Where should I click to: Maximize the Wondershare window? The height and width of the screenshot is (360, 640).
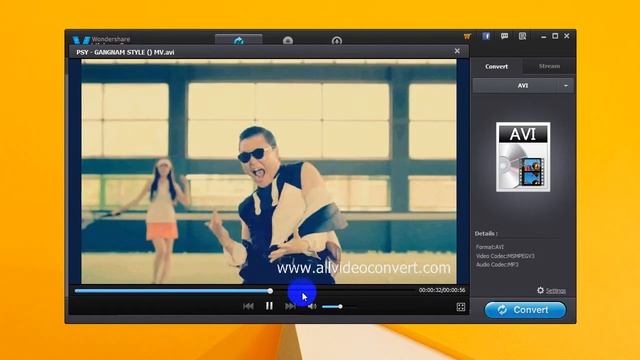click(x=555, y=36)
